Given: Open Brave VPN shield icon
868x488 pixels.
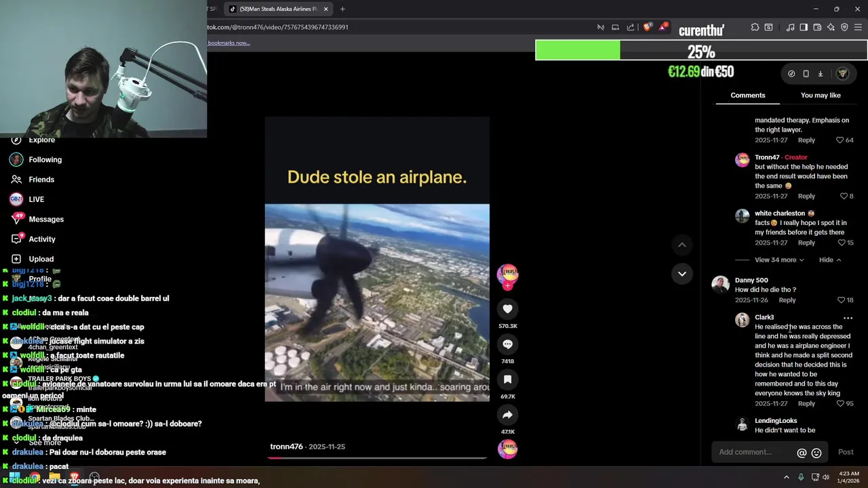Looking at the screenshot, I should (844, 27).
